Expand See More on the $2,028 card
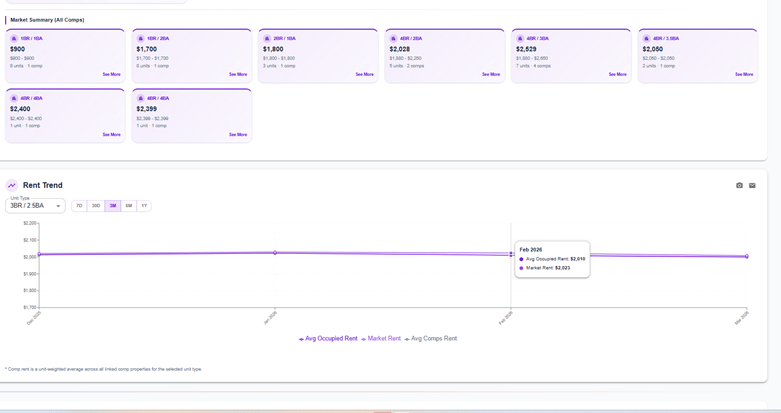Viewport: 781px width, 413px height. point(491,74)
